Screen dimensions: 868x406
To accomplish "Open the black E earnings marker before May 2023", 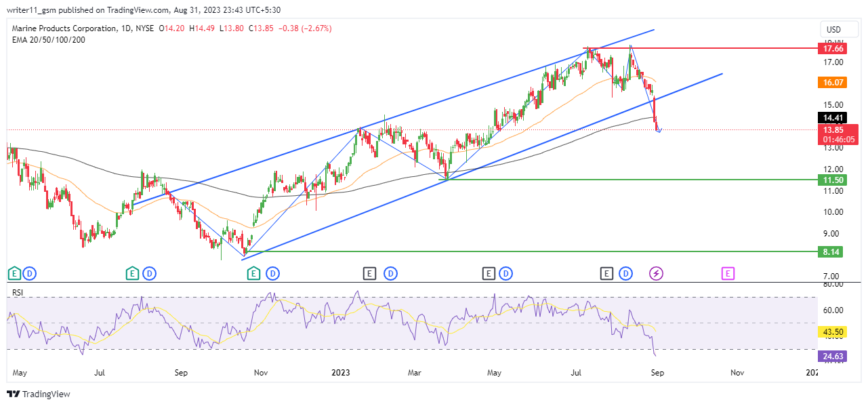I will (489, 274).
